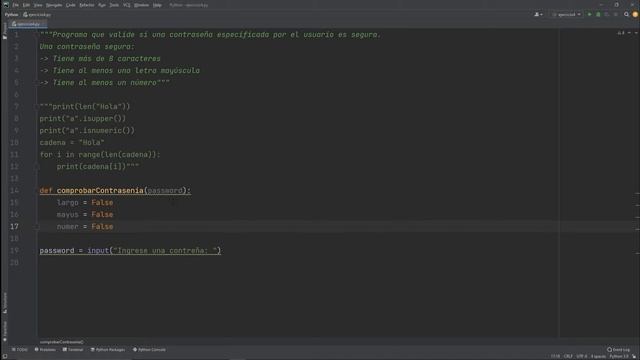Click the PyCharm logo icon in title bar

coord(6,5)
